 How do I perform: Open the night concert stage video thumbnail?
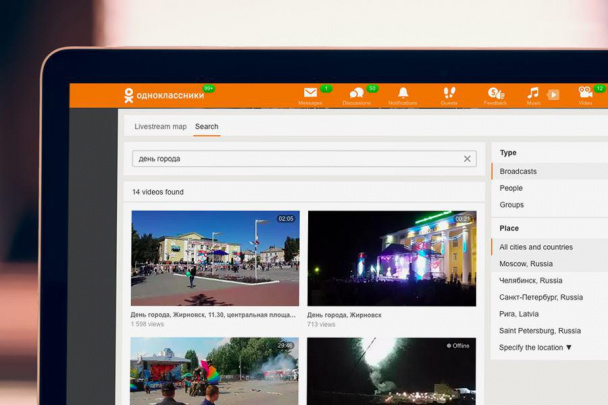coord(391,257)
